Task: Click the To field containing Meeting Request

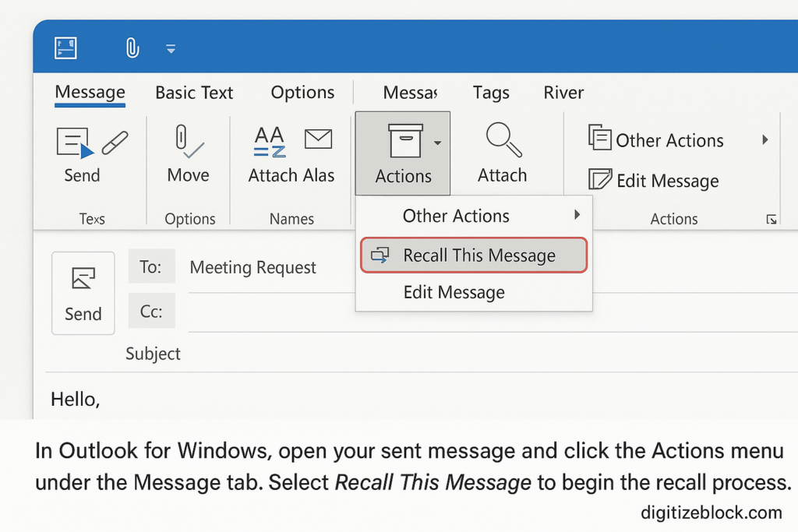Action: (272, 268)
